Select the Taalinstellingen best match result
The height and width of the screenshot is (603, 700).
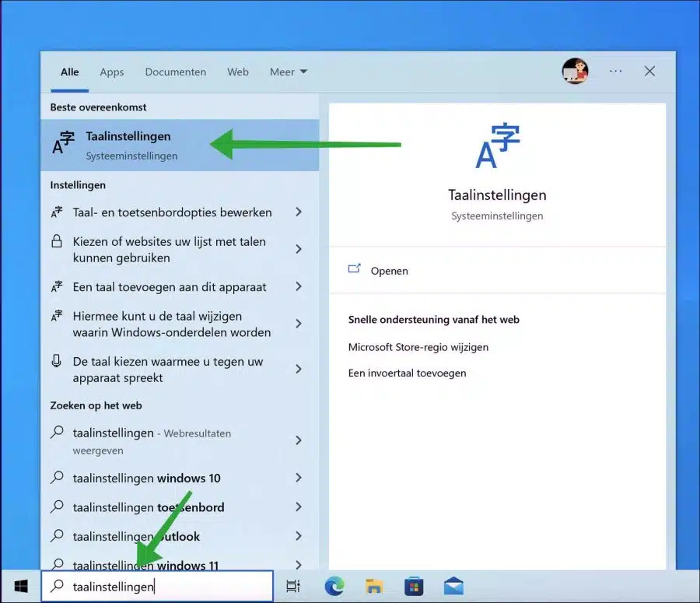pos(180,145)
